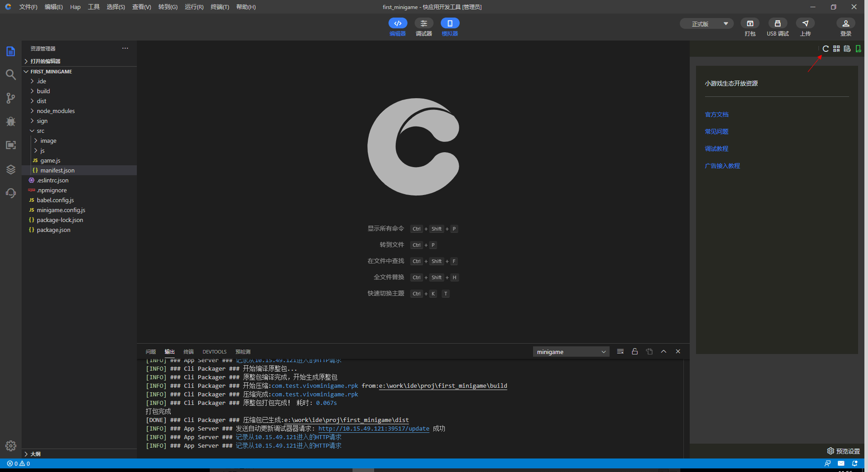Open explorer more actions ellipsis menu
Screen dimensions: 868x472
(x=125, y=48)
